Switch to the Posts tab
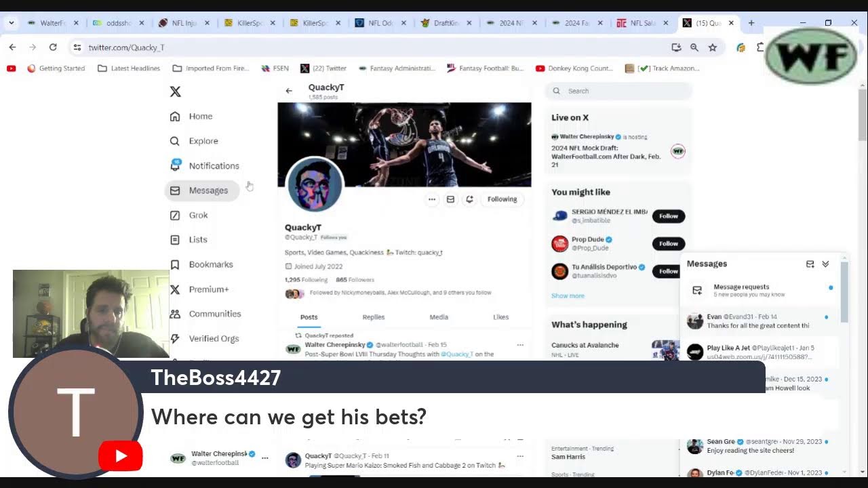The image size is (868, 488). (309, 317)
